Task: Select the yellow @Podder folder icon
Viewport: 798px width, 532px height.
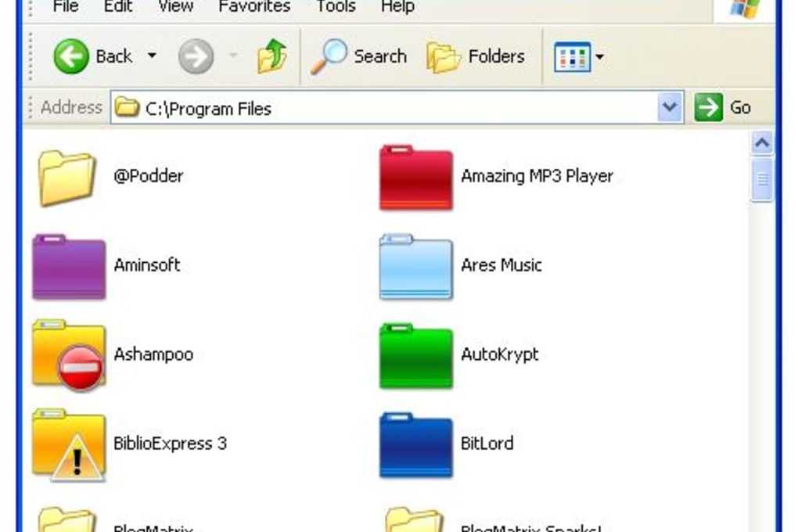Action: [x=66, y=178]
